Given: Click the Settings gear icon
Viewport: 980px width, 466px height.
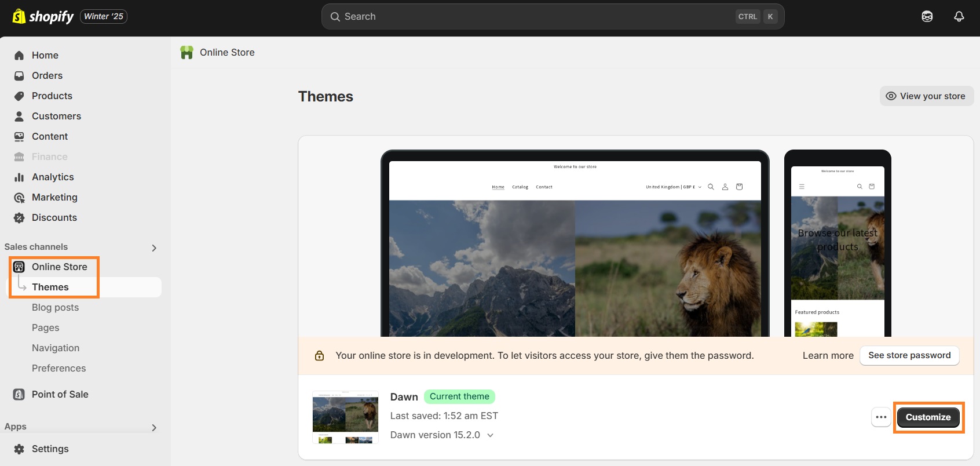Looking at the screenshot, I should (19, 449).
